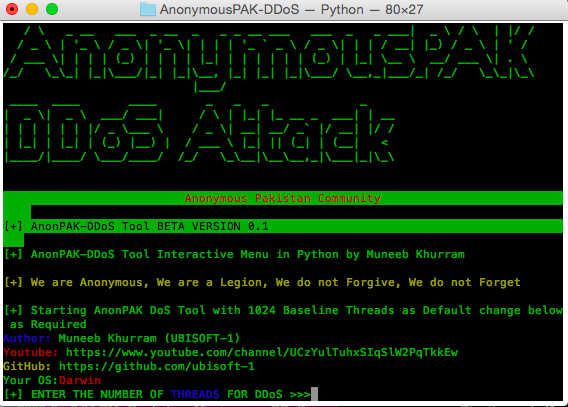Click the 'Your OS:' label
The image size is (568, 407).
[x=31, y=381]
